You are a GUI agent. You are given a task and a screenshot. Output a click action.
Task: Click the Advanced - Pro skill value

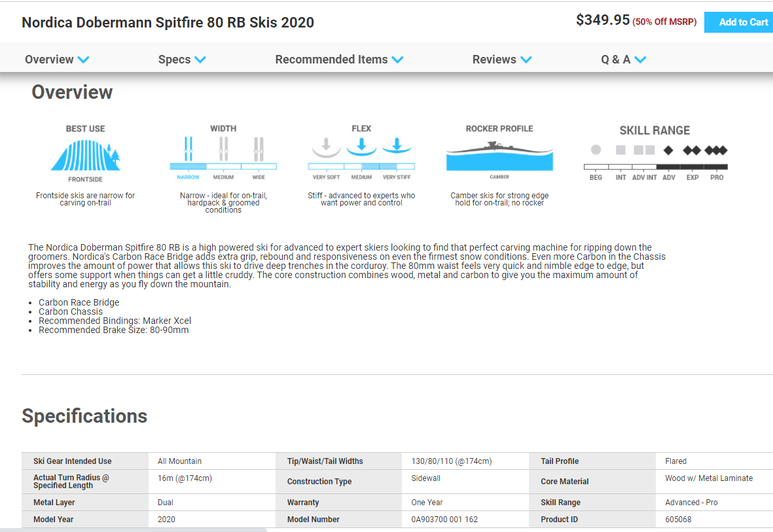tap(691, 503)
